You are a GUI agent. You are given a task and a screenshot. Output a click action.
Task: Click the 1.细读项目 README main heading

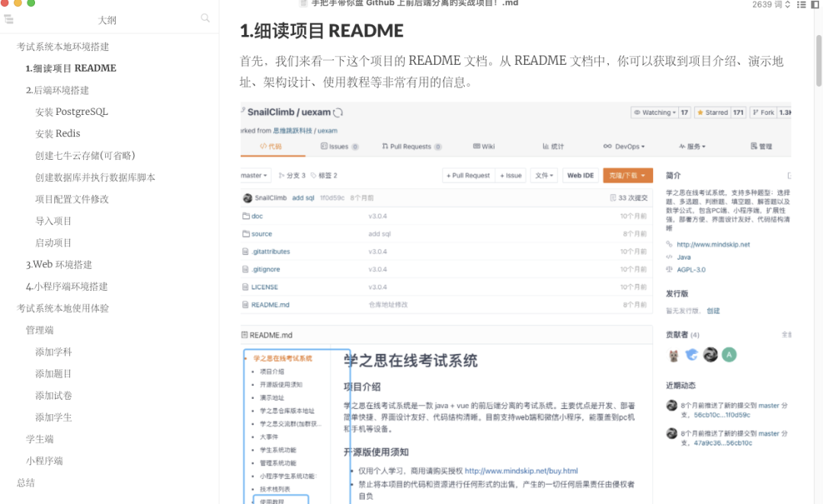tap(322, 31)
